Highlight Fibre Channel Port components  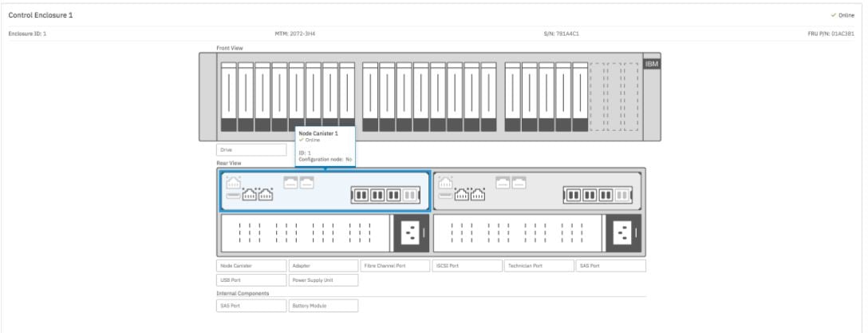click(394, 265)
